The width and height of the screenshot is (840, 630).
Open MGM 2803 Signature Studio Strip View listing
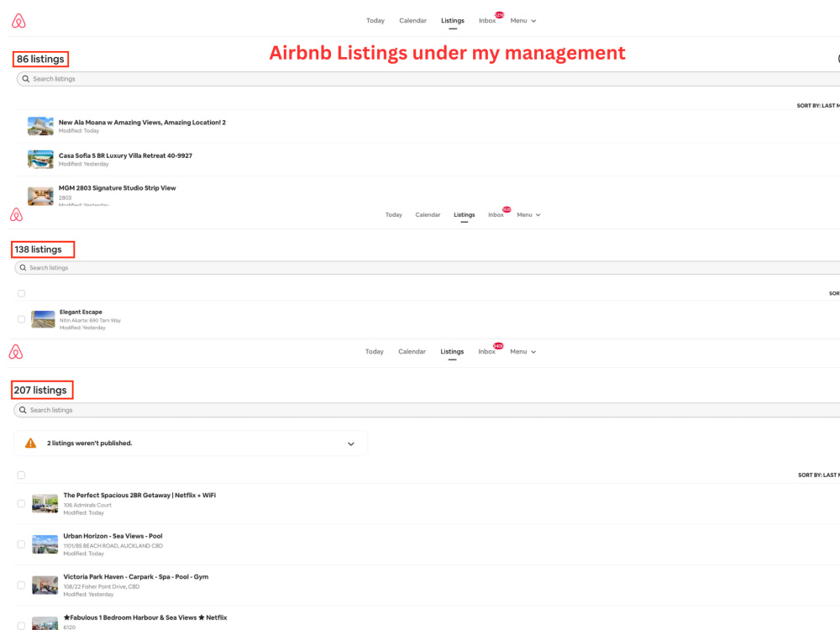pyautogui.click(x=118, y=188)
